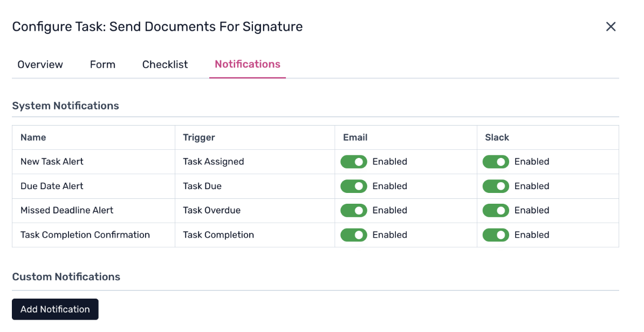
Task: Disable Slack for Due Date Alert
Action: (496, 186)
